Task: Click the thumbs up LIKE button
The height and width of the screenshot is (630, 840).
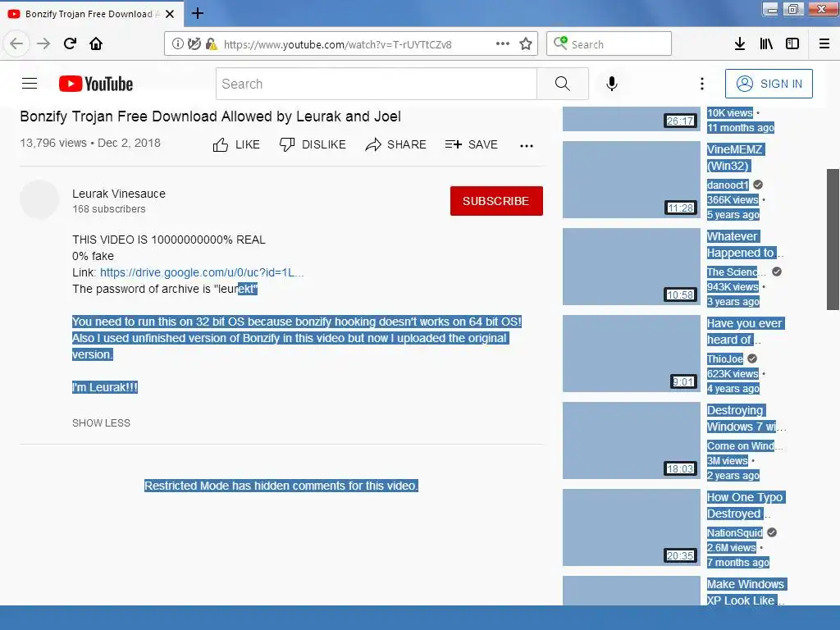Action: (x=236, y=144)
